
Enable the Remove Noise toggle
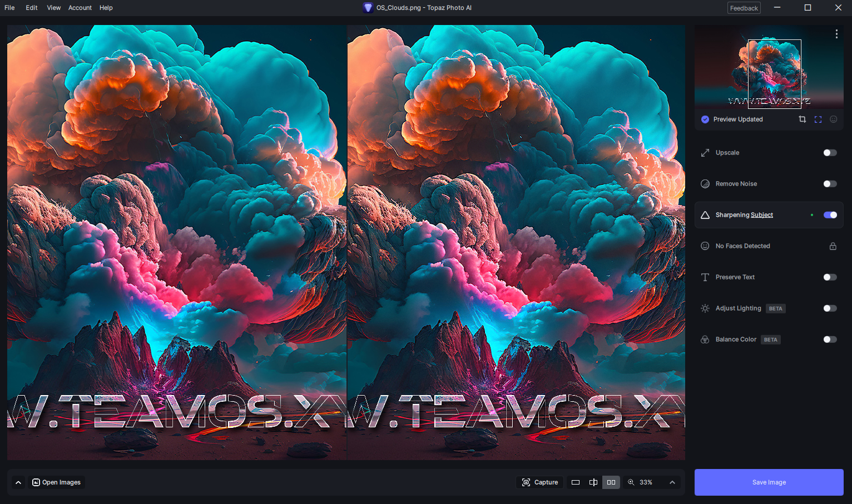[830, 184]
